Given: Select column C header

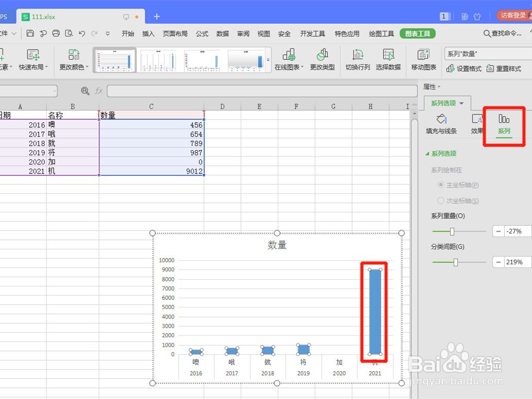Looking at the screenshot, I should [151, 106].
